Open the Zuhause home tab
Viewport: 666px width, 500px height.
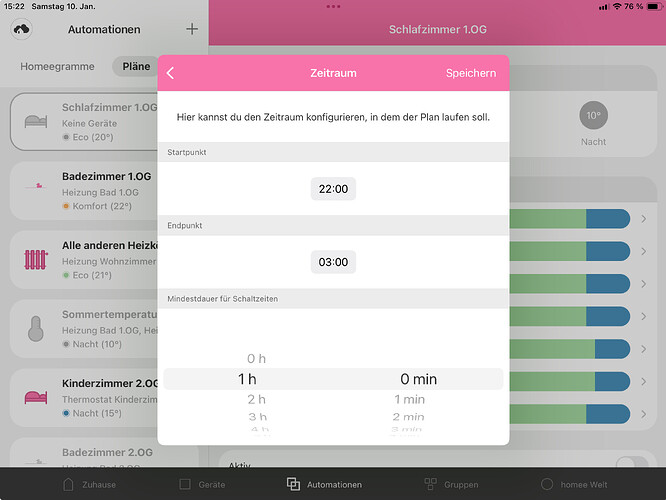pos(91,484)
